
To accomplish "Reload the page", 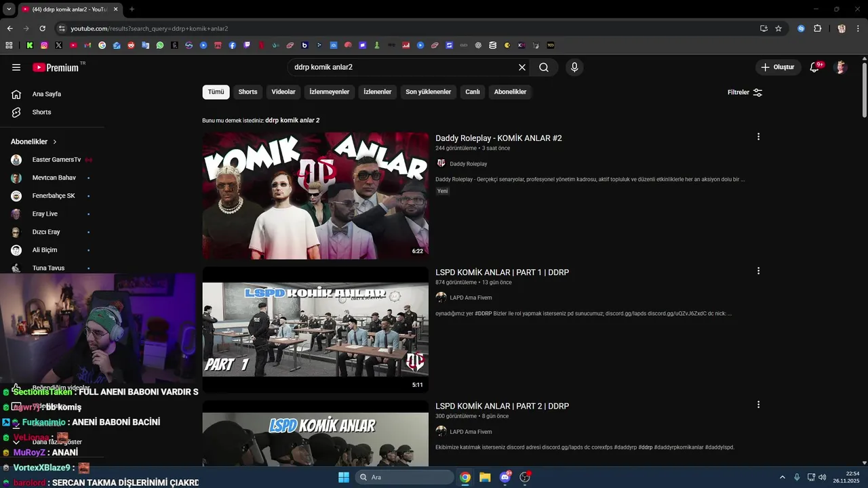I will pos(42,28).
